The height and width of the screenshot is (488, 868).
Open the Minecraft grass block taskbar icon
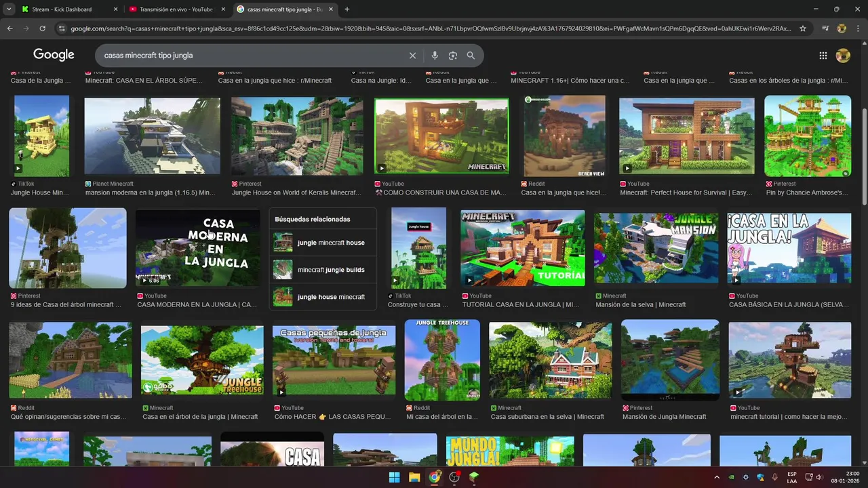point(474,477)
